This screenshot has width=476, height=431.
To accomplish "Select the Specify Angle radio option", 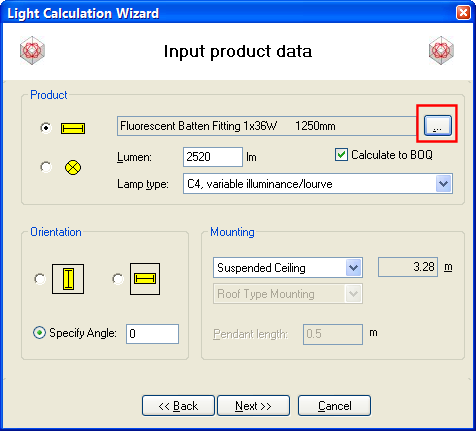I will pyautogui.click(x=39, y=333).
